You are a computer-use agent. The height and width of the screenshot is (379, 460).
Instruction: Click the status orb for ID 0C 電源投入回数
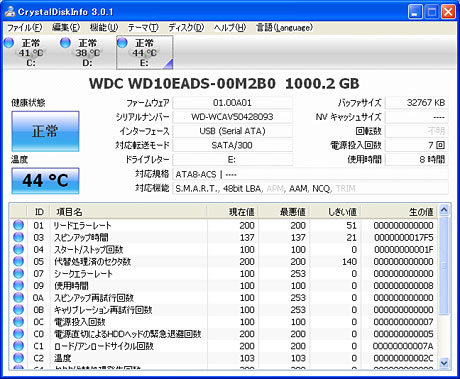[18, 322]
